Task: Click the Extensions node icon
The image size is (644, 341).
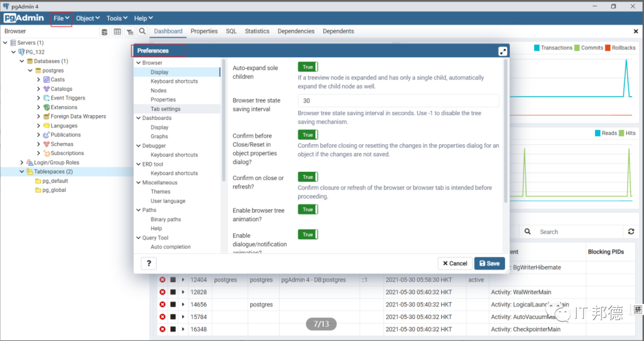Action: click(x=47, y=107)
